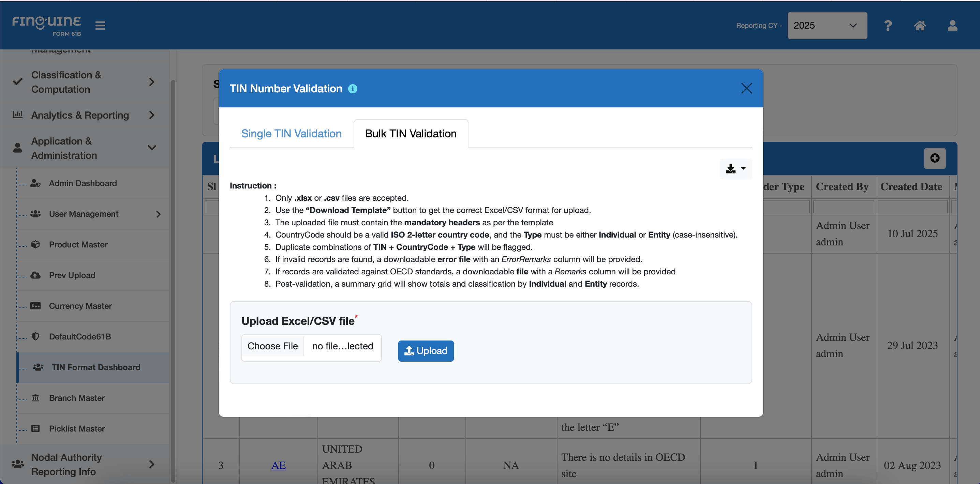Open the hamburger navigation menu
The image size is (980, 484).
[x=100, y=25]
